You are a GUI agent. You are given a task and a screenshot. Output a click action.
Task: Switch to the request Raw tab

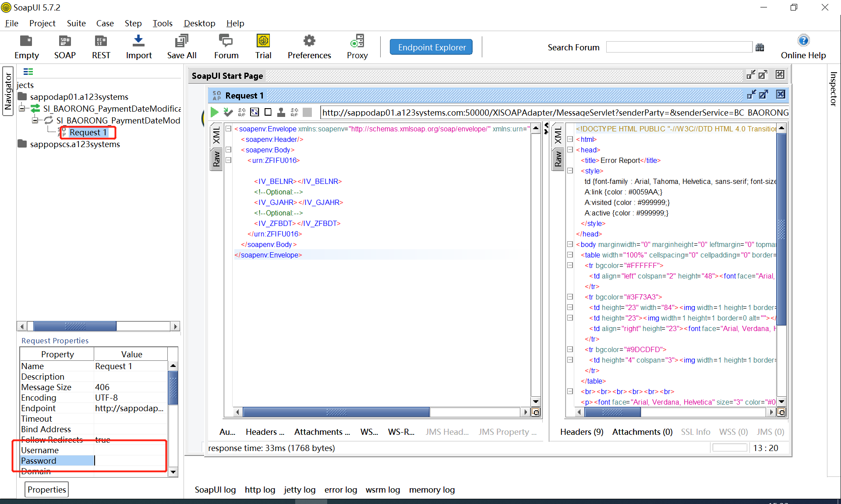216,160
